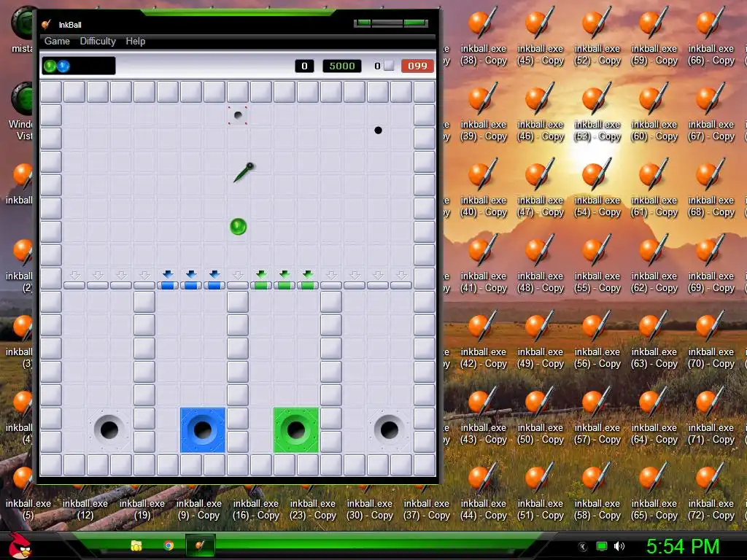Click the 5:54 PM clock
Screen dimensions: 747x560
tap(683, 546)
